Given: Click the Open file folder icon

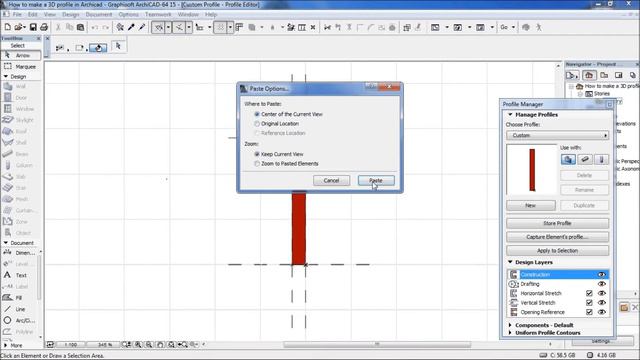Looking at the screenshot, I should pyautogui.click(x=19, y=27).
